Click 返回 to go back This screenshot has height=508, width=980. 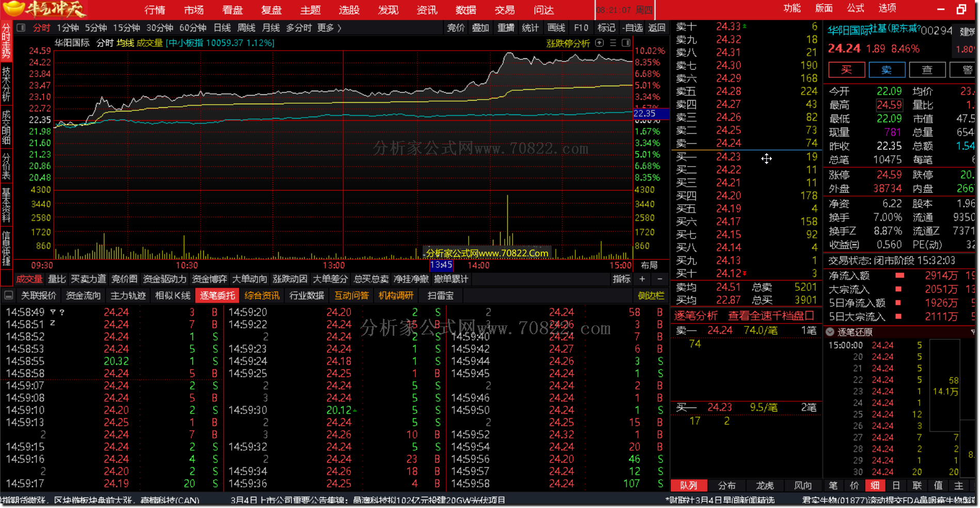[x=656, y=28]
